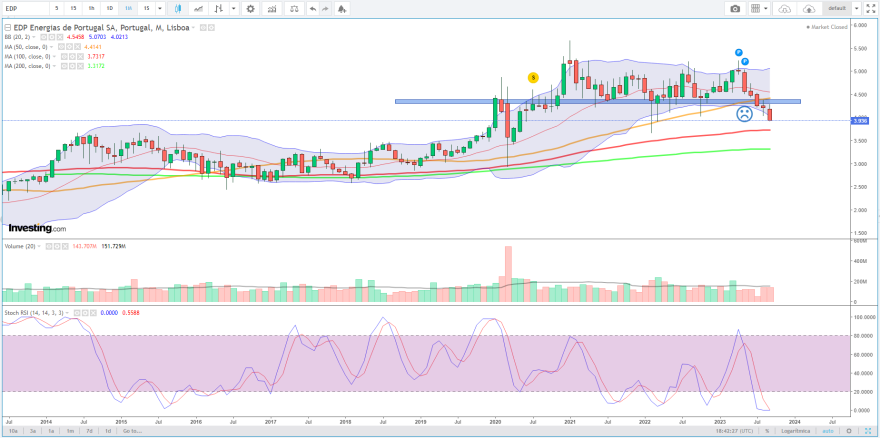Screen dimensions: 880x438
Task: Open dropdown beside default layout name
Action: (x=856, y=8)
